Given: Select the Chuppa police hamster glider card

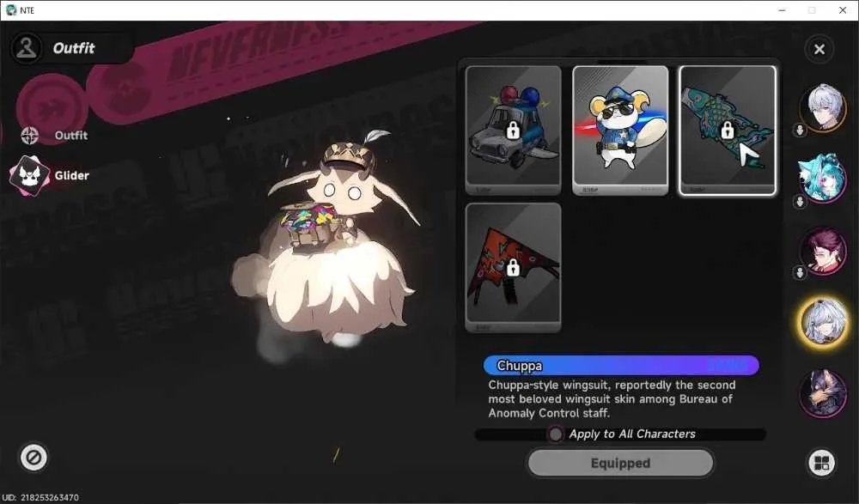Looking at the screenshot, I should pyautogui.click(x=620, y=130).
